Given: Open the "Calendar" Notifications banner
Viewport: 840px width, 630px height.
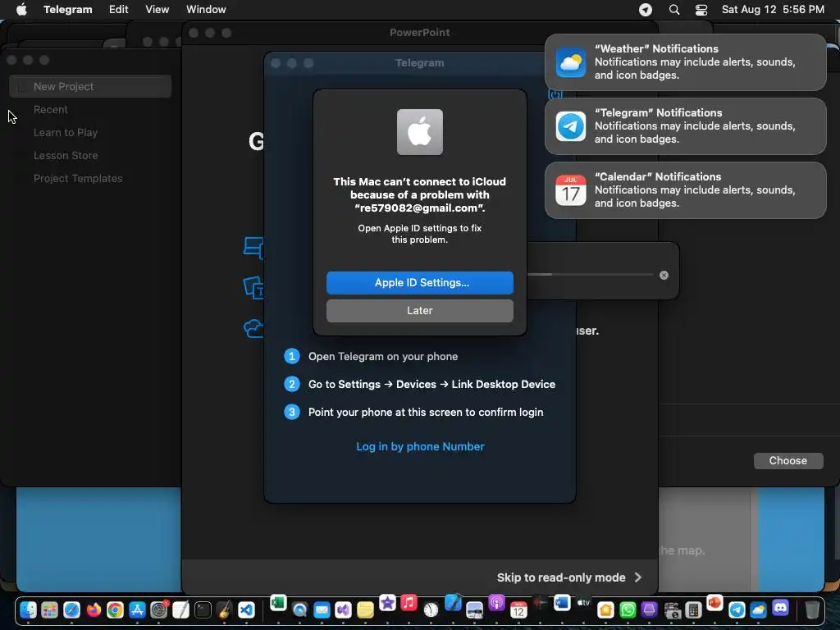Looking at the screenshot, I should [685, 190].
